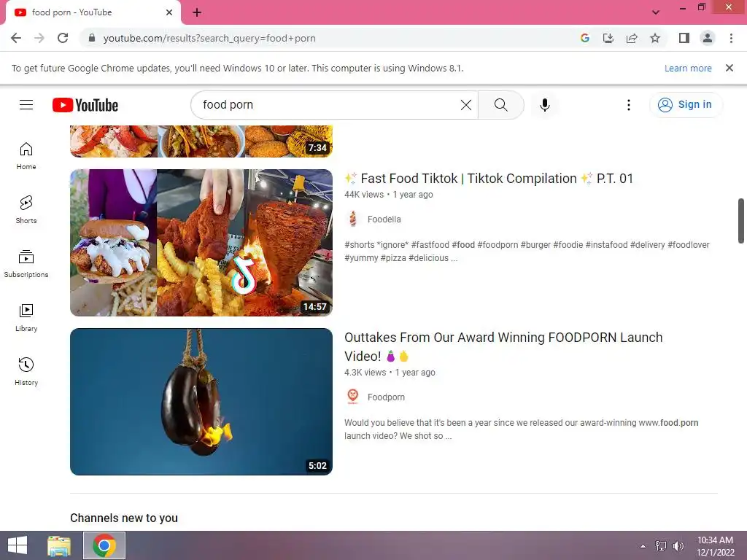The height and width of the screenshot is (560, 747).
Task: Open History in the sidebar
Action: tap(26, 371)
